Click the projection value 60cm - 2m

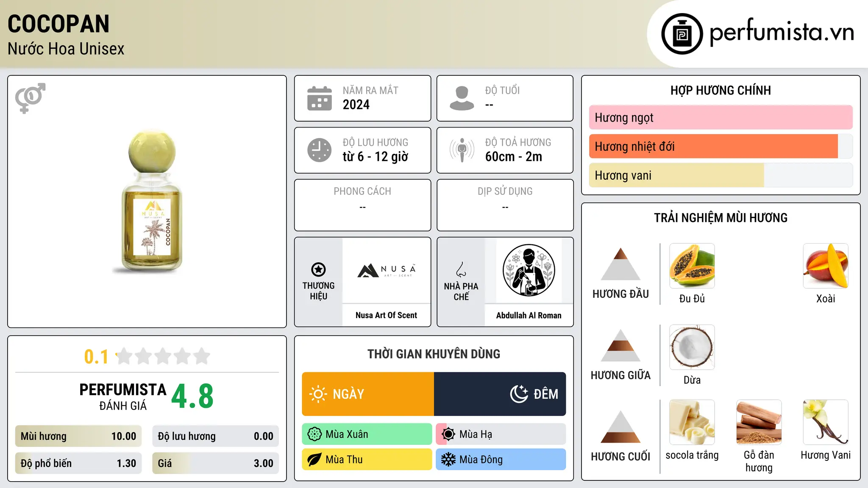click(x=514, y=157)
